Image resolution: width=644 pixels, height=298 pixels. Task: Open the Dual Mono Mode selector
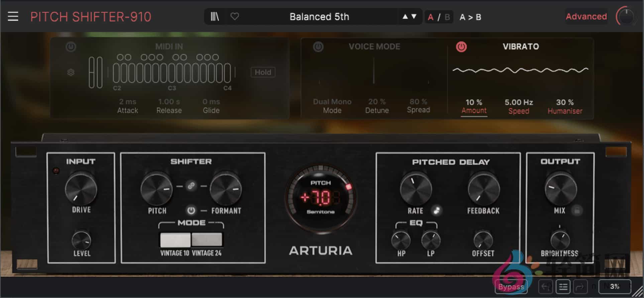pyautogui.click(x=332, y=102)
